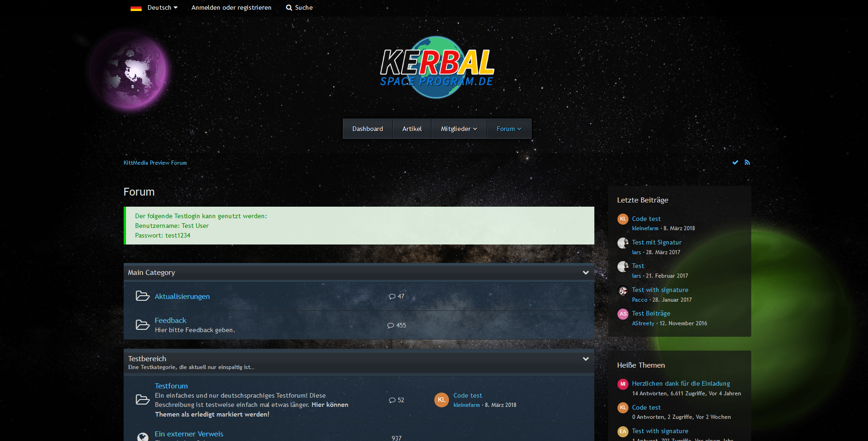Go to the Dashboard tab
The image size is (868, 441).
pyautogui.click(x=367, y=129)
